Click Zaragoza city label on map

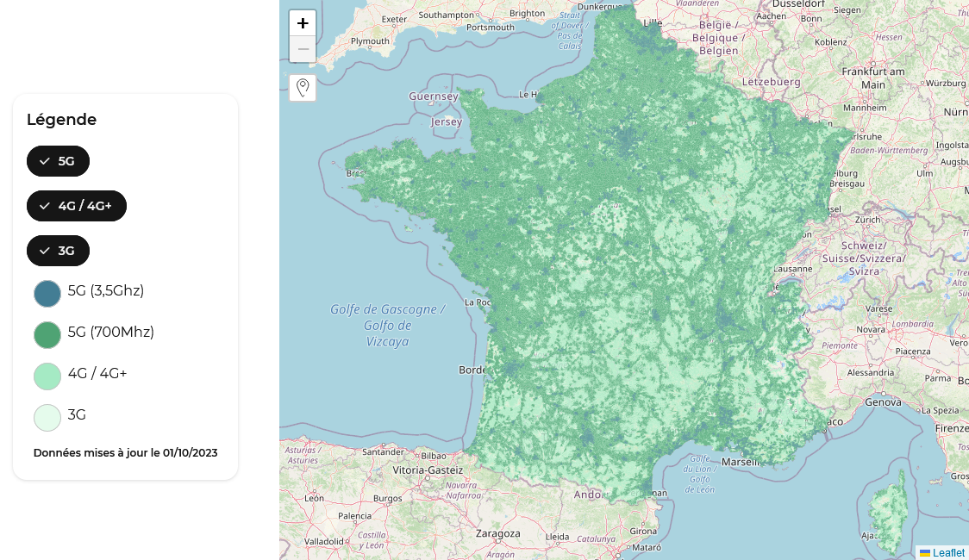pos(498,533)
